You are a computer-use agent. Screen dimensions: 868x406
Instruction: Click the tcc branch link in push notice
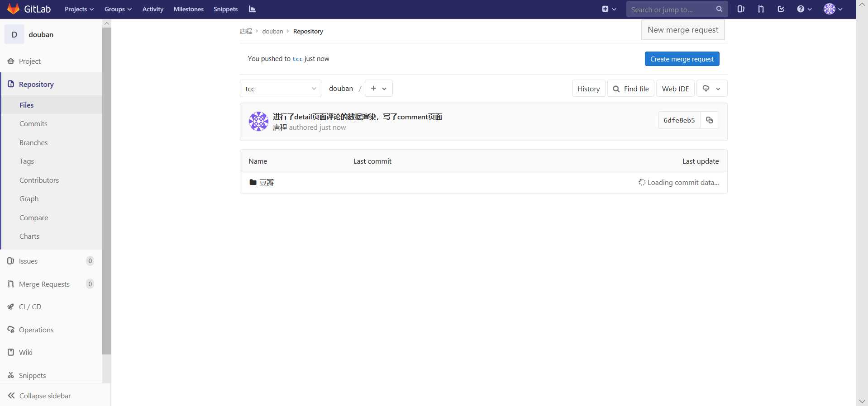pos(297,59)
